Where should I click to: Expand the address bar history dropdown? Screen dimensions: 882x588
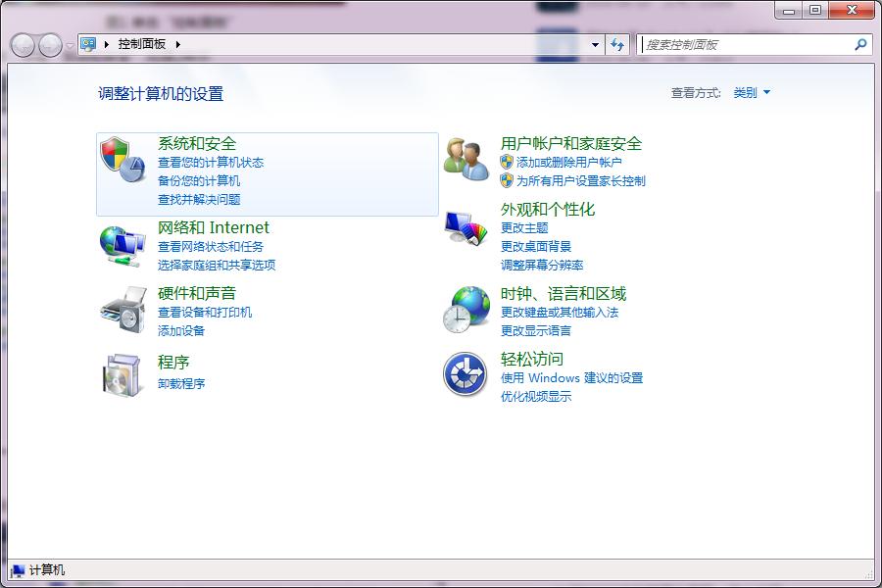(x=594, y=44)
